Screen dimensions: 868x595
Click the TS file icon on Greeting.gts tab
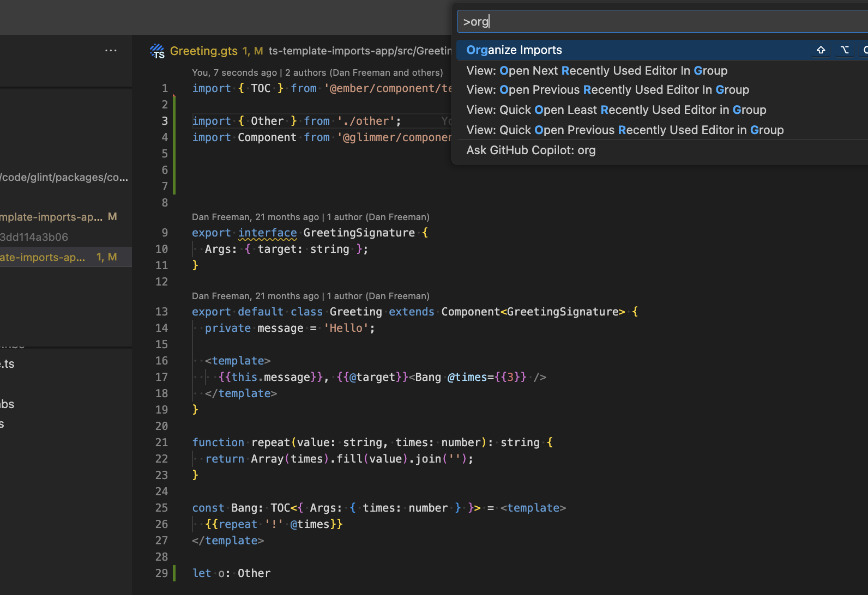pos(157,51)
